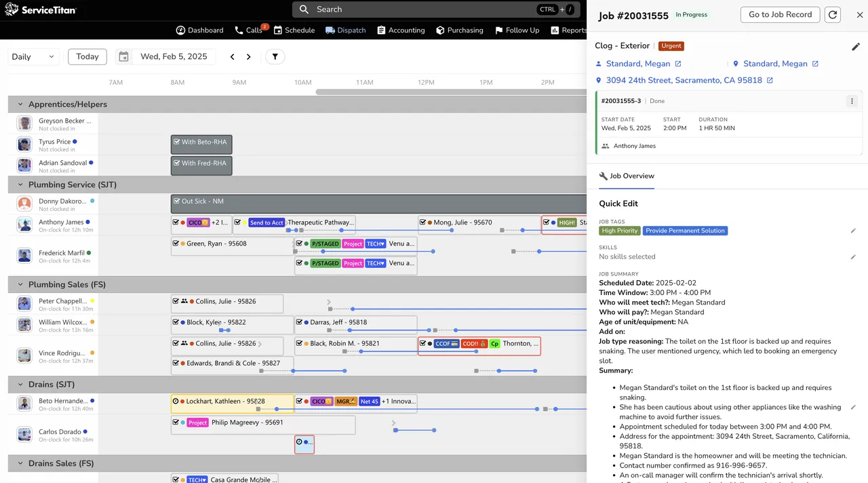This screenshot has height=483, width=868.
Task: Edit the Clog - Exterior job title
Action: [x=856, y=47]
